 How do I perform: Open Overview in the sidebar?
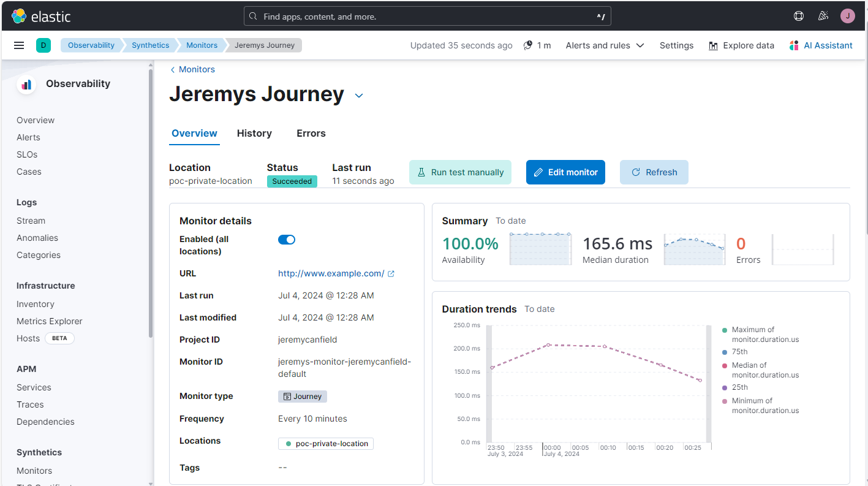coord(36,120)
